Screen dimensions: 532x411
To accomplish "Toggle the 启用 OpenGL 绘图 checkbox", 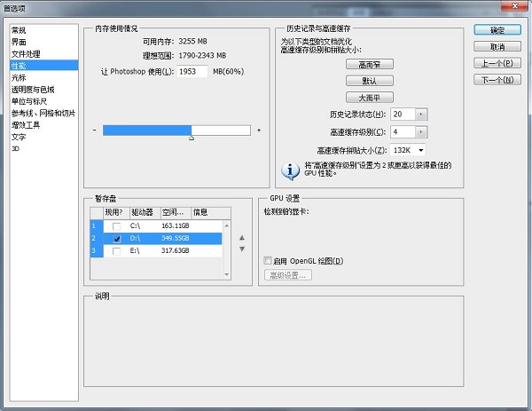I will [268, 260].
